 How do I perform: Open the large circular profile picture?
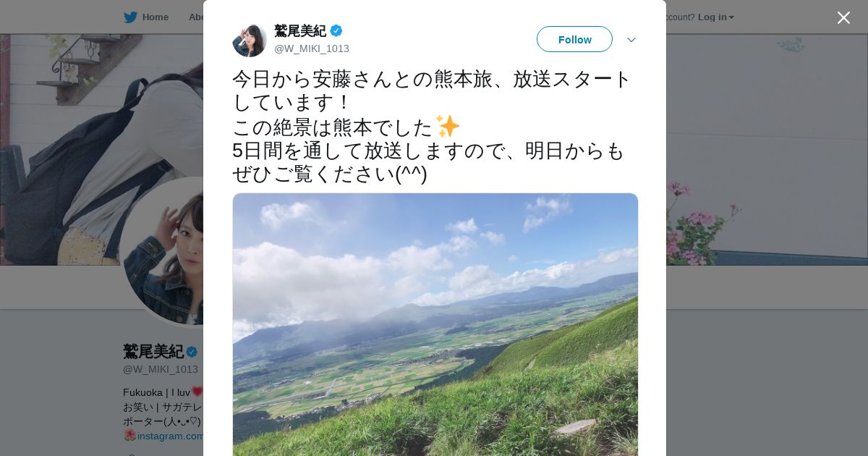(x=163, y=250)
